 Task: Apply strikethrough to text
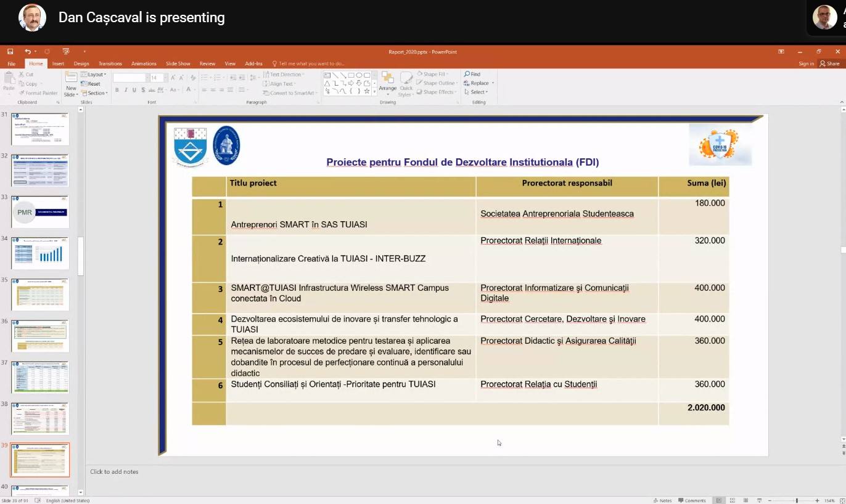pos(151,90)
